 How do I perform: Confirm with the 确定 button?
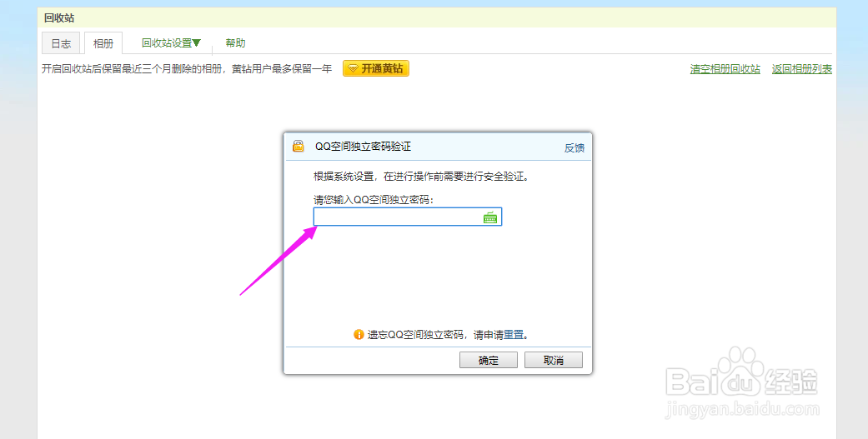489,360
